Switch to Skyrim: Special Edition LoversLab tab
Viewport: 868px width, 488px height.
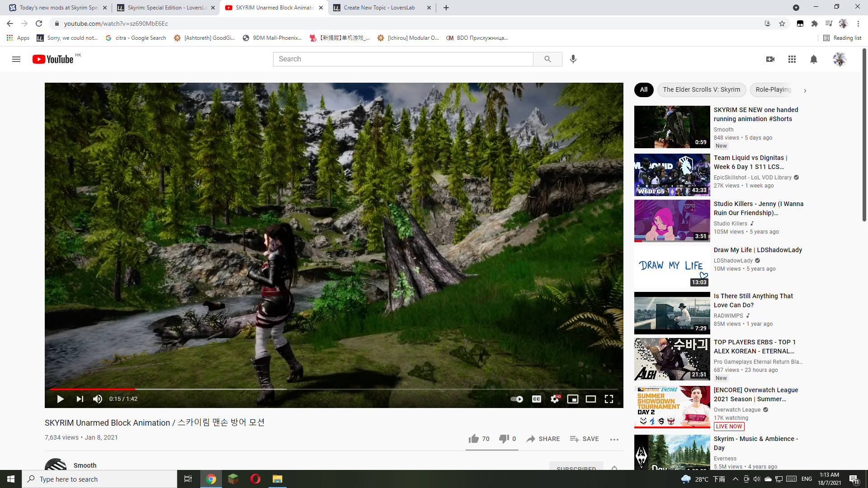pyautogui.click(x=166, y=8)
